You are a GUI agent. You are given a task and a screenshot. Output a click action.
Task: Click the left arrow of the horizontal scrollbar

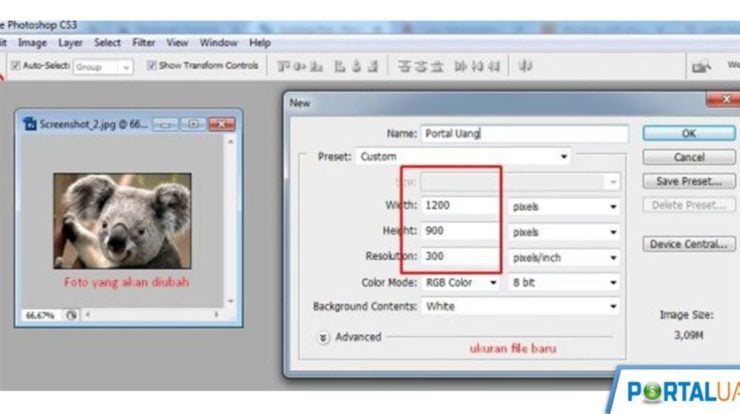tap(88, 314)
